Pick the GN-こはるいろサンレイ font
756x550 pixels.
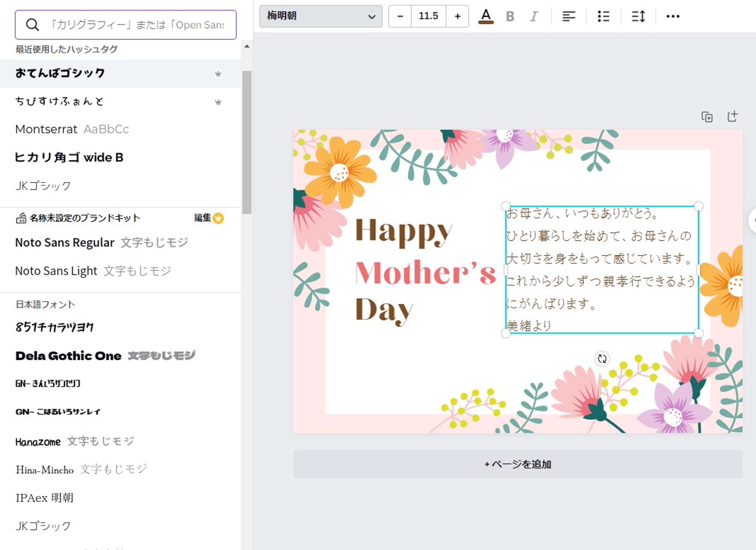coord(120,412)
